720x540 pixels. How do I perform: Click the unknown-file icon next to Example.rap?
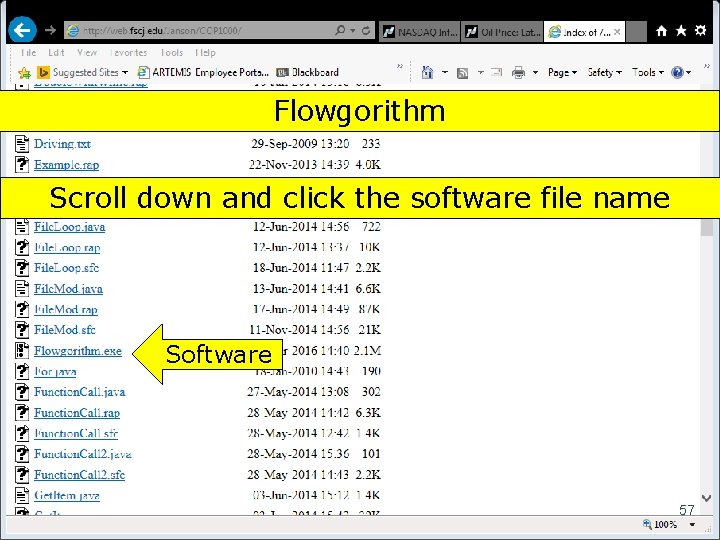(22, 164)
